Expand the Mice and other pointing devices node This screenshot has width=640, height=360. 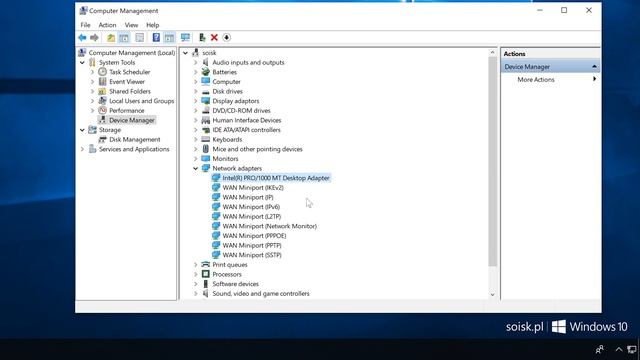pos(196,149)
